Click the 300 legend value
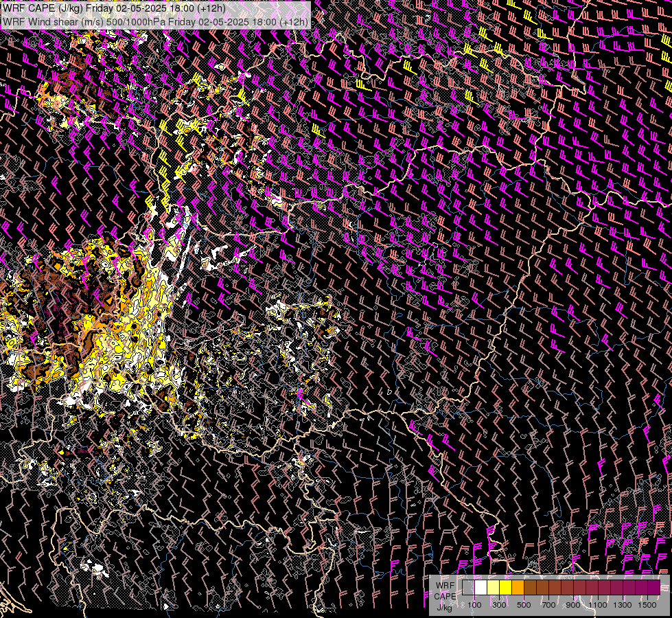Viewport: 672px width, 618px height. (x=499, y=605)
